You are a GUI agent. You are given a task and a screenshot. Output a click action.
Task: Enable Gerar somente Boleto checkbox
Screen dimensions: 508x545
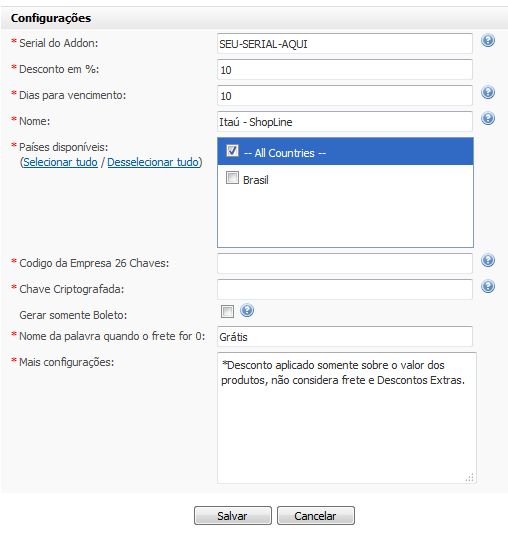point(227,311)
